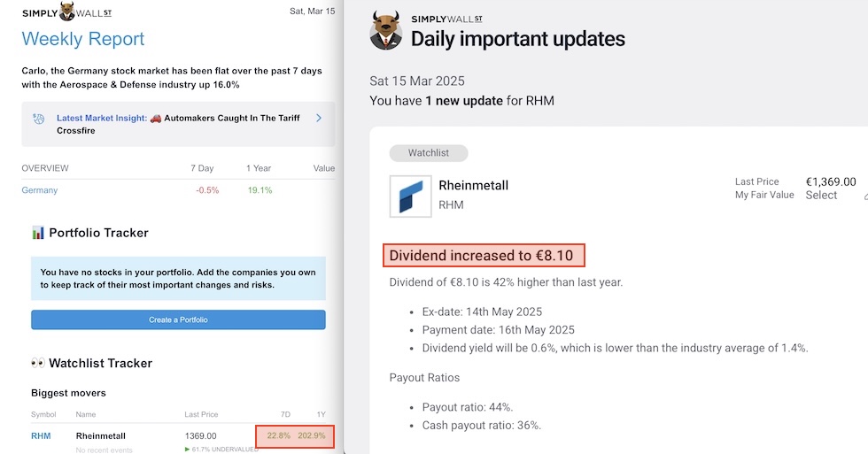Click the highlighted 7D and 1Y returns for RHM
Screen dimensions: 868x454
pos(295,435)
